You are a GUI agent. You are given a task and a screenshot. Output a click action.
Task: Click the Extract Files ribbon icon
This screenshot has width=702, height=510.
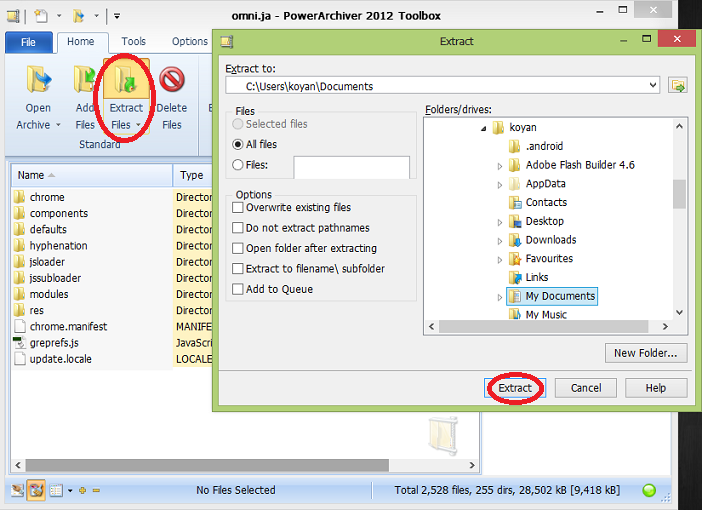coord(126,81)
